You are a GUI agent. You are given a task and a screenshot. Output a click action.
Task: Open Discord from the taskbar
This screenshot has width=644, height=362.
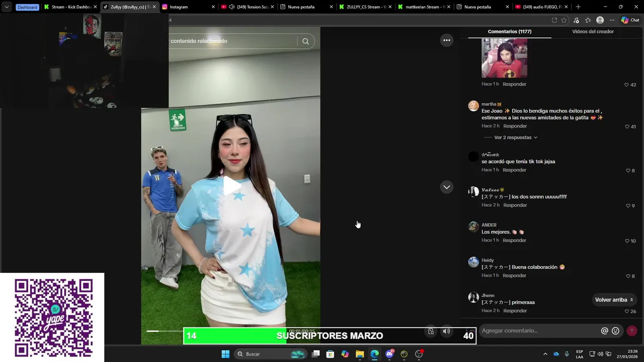coord(389,354)
